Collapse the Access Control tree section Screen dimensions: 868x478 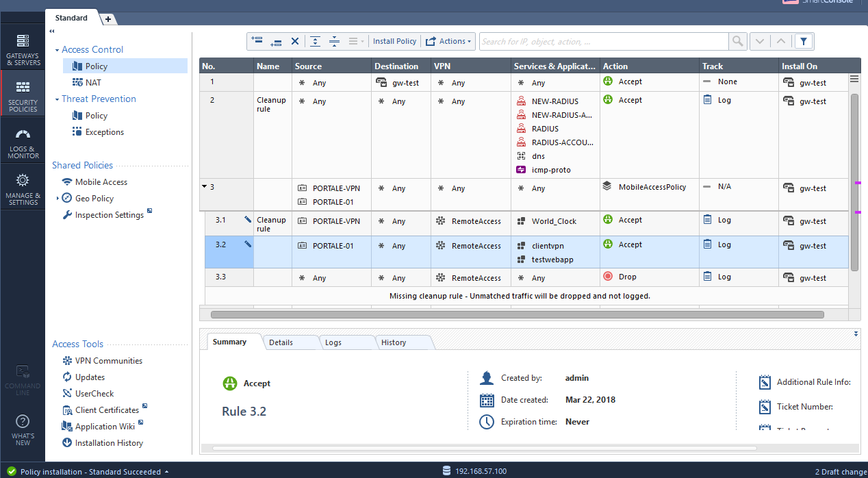[x=58, y=50]
